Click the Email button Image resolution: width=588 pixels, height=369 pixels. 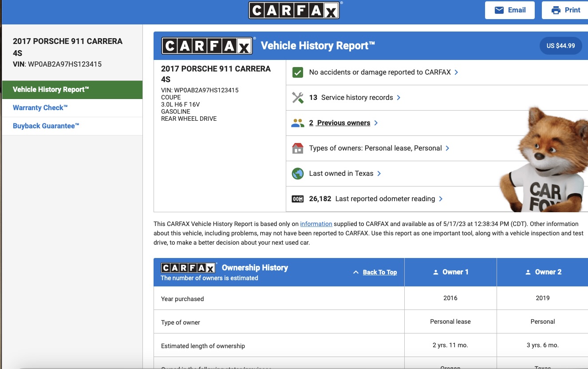tap(510, 10)
